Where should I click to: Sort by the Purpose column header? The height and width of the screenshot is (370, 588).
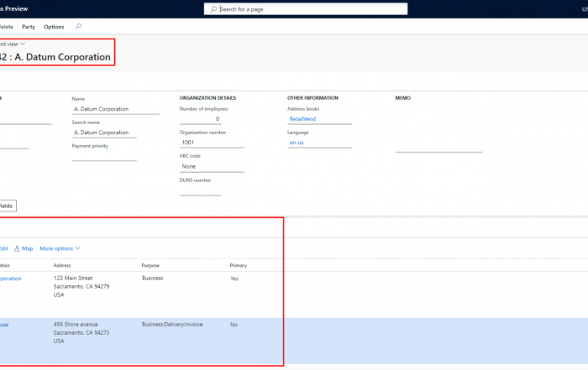click(x=150, y=265)
